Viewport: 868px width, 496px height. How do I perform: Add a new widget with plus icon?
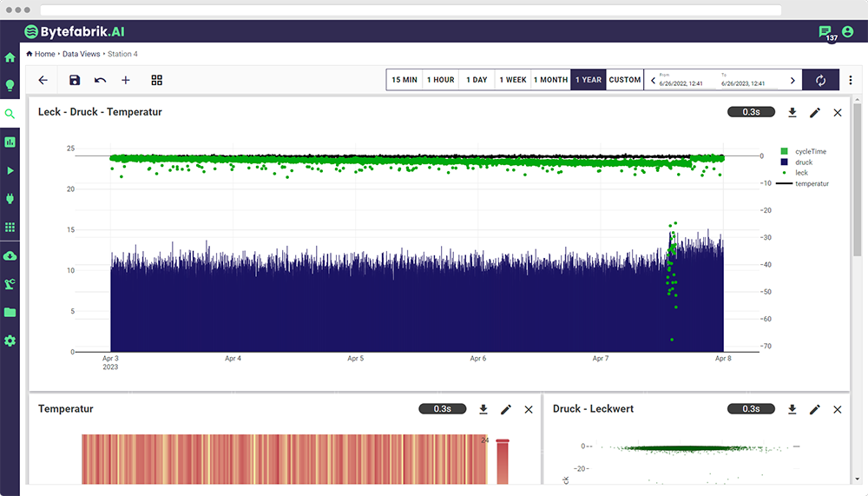pos(126,80)
